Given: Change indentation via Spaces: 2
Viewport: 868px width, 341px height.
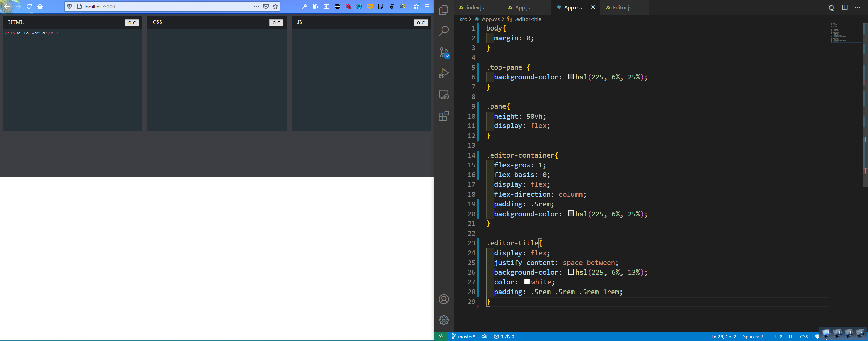Looking at the screenshot, I should click(753, 337).
